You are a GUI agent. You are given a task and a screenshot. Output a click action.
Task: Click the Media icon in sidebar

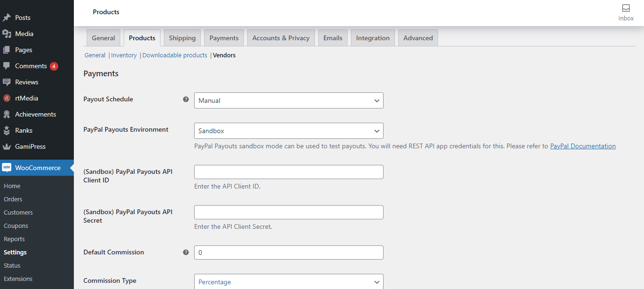tap(7, 34)
